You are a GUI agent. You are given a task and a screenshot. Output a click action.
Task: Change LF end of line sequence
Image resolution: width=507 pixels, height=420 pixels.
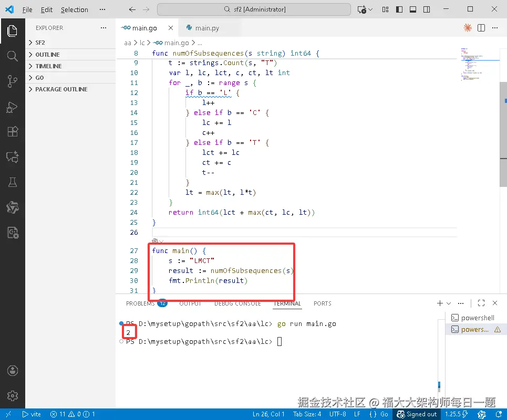pyautogui.click(x=357, y=414)
